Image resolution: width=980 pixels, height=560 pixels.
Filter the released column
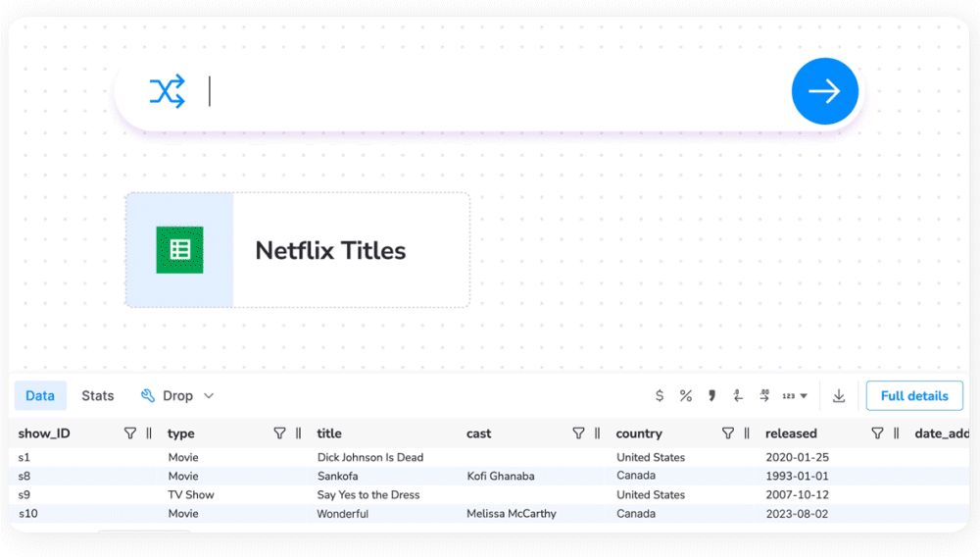[877, 433]
